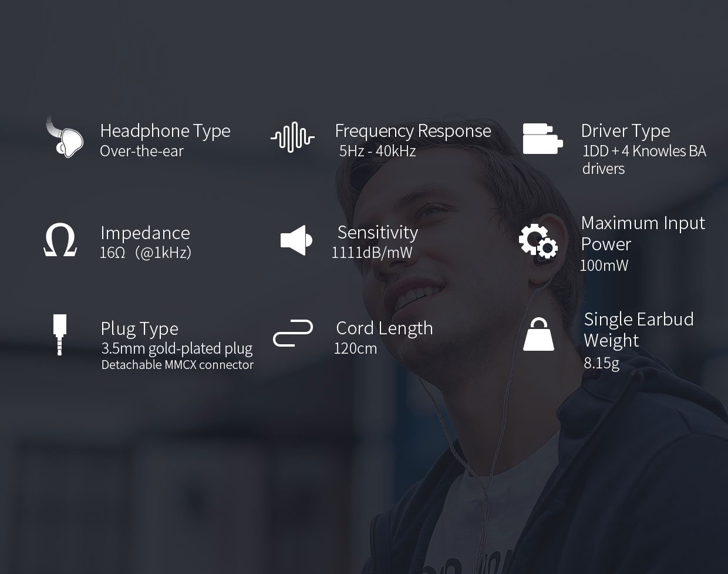Click the cord length cable icon
The image size is (728, 574).
tap(292, 333)
